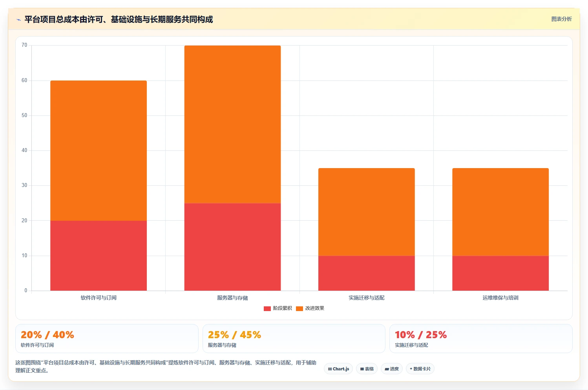Click the orange bar segment for 软件许可与订阅

pos(99,150)
